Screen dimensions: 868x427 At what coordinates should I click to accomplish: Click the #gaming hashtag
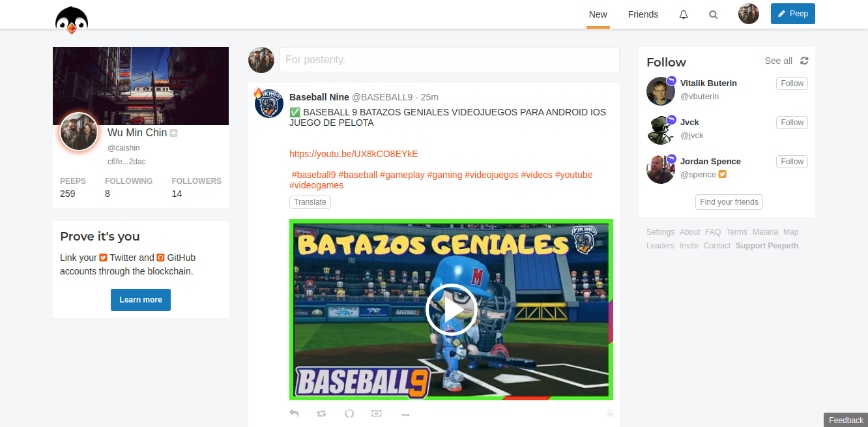(x=444, y=175)
